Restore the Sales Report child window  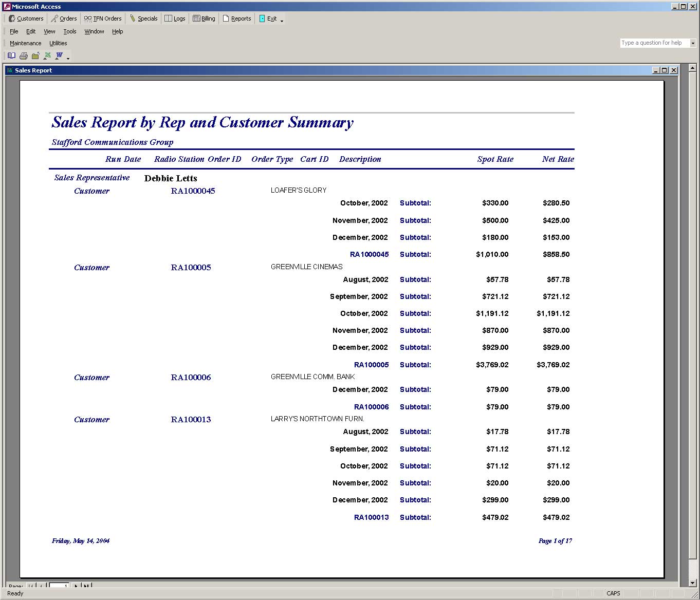[665, 70]
